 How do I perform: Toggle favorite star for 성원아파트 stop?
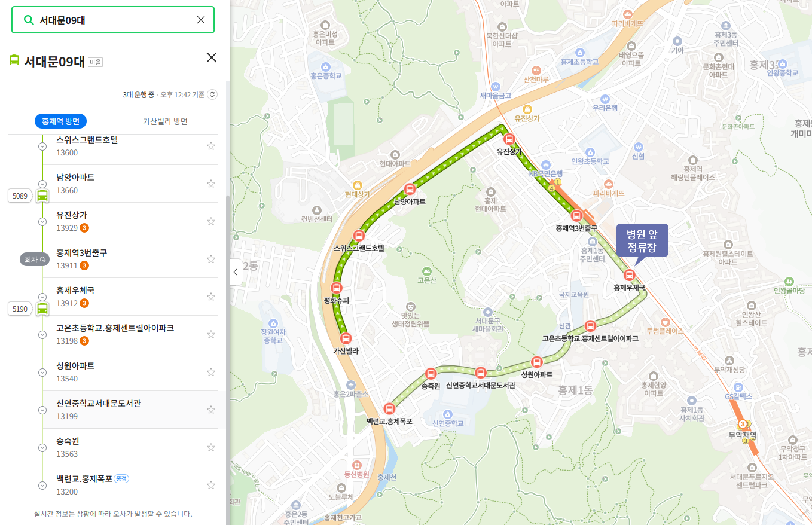(210, 372)
